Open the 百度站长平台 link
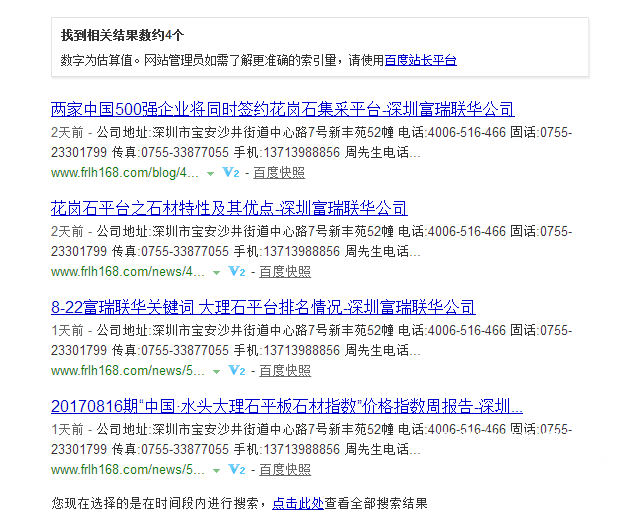Screen dimensions: 624x516 click(420, 60)
